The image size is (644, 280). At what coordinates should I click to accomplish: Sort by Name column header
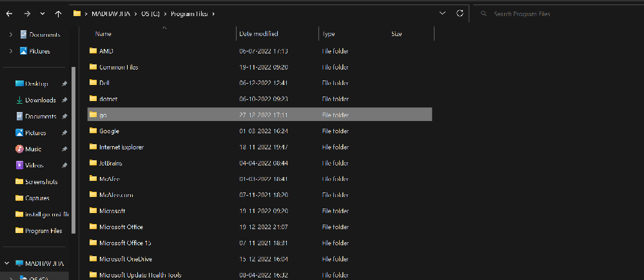[x=103, y=34]
